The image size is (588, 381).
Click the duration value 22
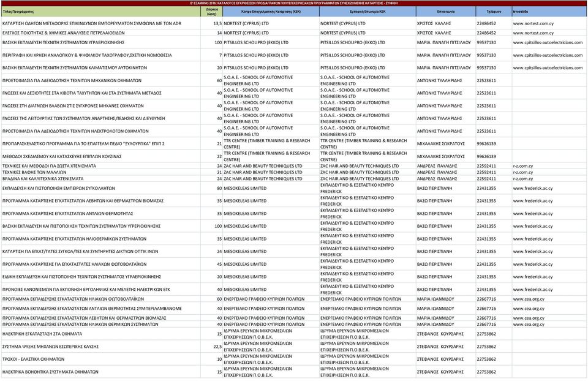(x=219, y=156)
